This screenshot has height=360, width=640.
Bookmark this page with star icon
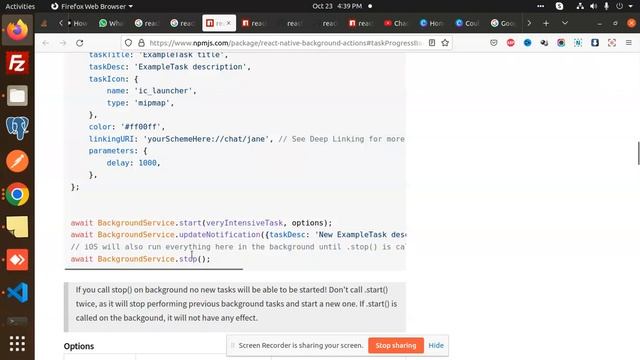point(445,43)
